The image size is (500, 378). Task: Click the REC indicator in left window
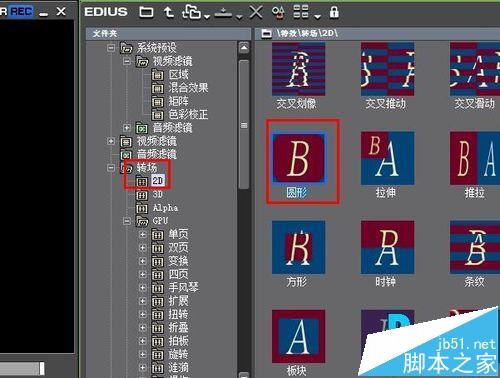[22, 12]
